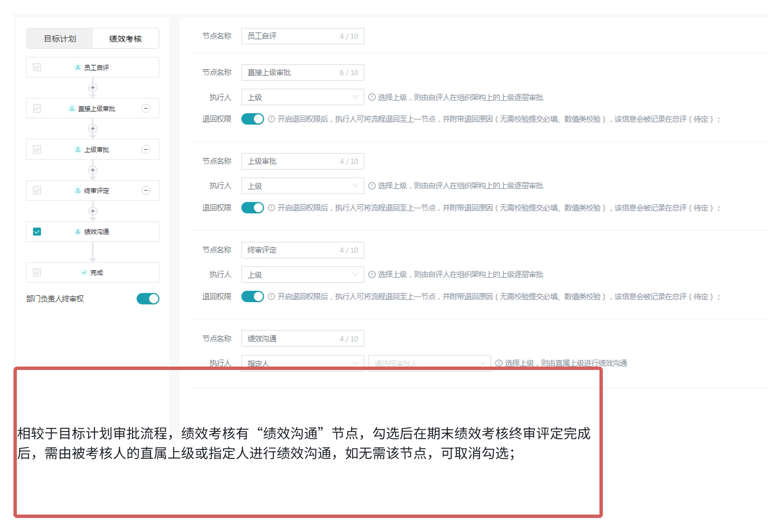The image size is (782, 532).
Task: Open 执行人 dropdown for 直接上级审批
Action: tap(302, 97)
